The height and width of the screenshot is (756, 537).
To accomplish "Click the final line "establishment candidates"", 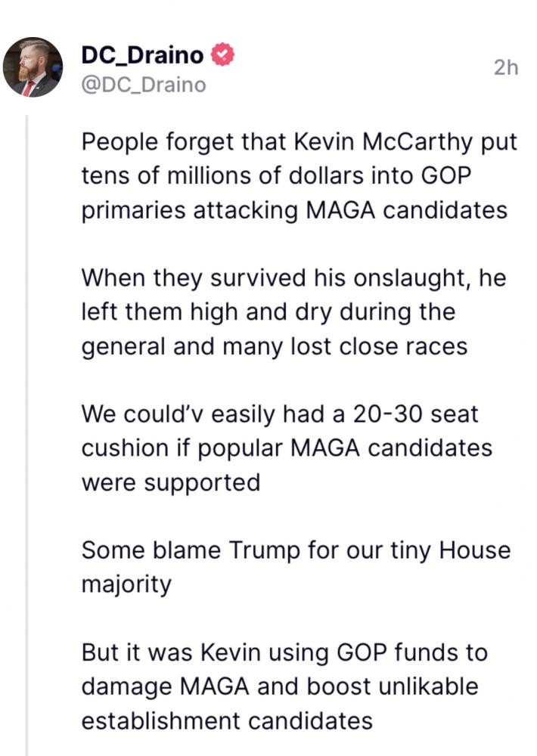I will click(227, 720).
